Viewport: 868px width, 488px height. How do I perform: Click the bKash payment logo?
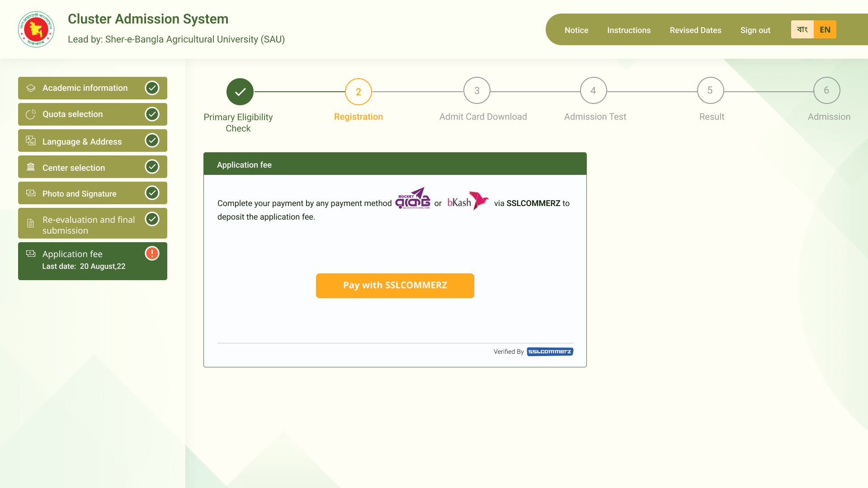coord(468,200)
